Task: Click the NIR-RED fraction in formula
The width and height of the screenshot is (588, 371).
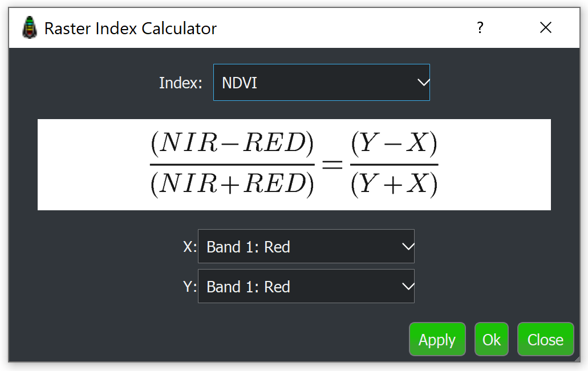Action: 232,165
